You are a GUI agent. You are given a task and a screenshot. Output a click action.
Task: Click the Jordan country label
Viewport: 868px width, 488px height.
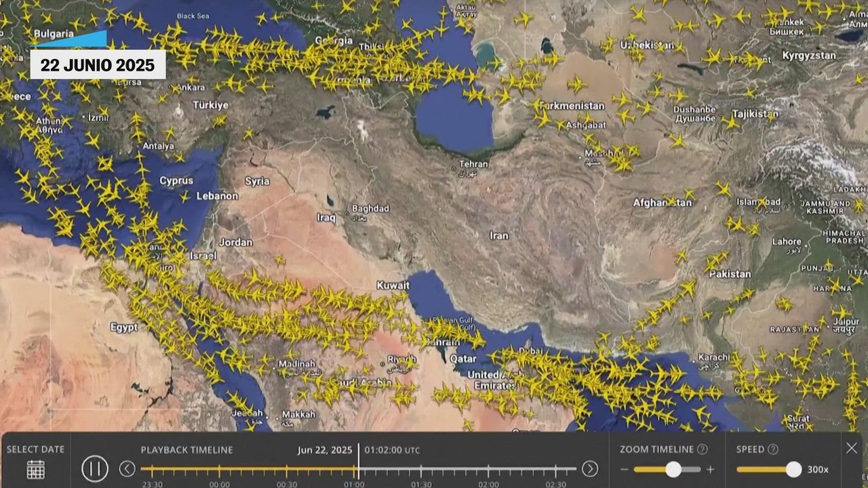(x=236, y=242)
